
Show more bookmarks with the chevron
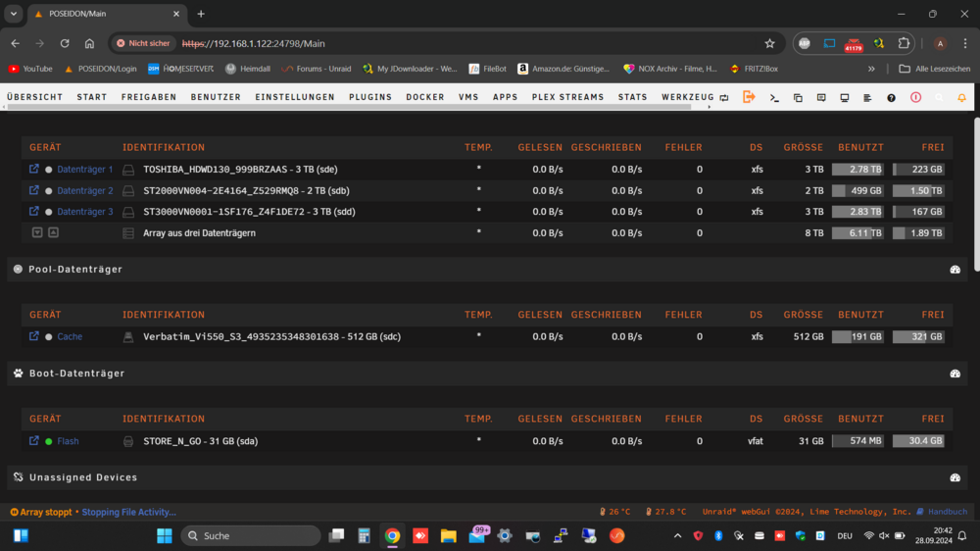[x=871, y=69]
